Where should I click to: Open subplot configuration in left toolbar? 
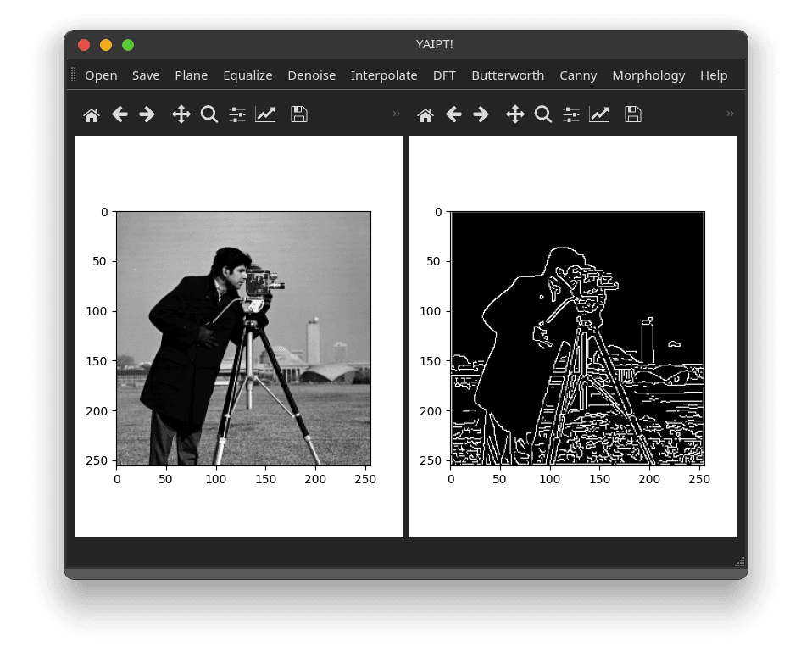click(237, 114)
